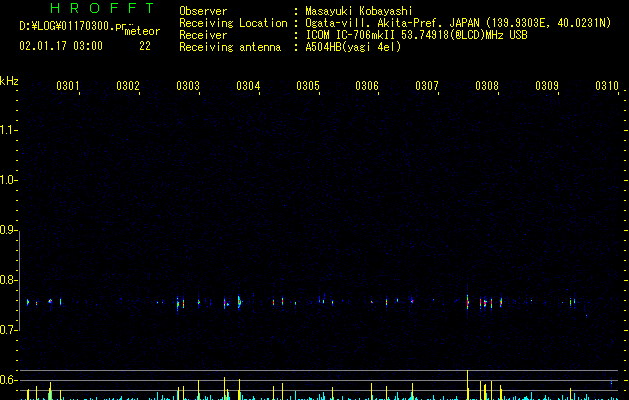The image size is (629, 400).
Task: Click the 0.9 kHz axis label
Action: (8, 230)
